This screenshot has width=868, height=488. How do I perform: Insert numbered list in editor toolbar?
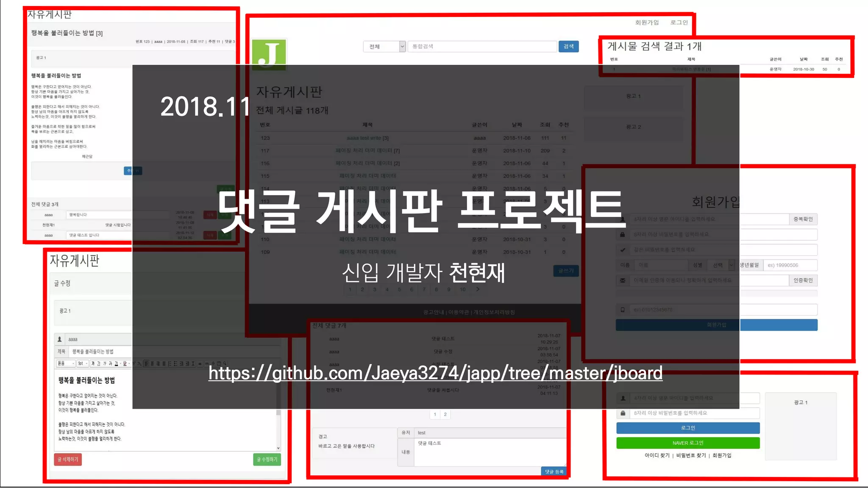pyautogui.click(x=170, y=363)
